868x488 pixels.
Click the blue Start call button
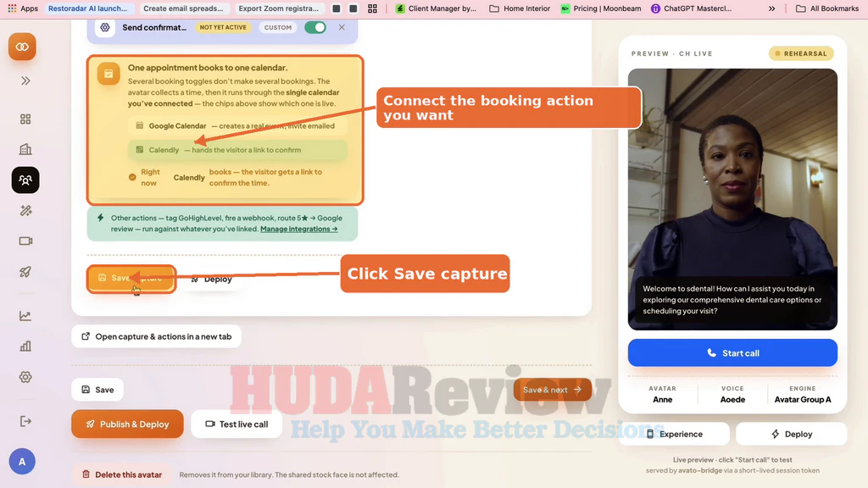coord(732,353)
